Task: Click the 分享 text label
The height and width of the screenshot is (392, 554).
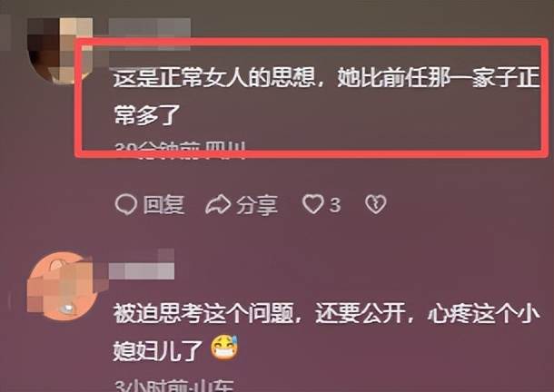Action: [257, 205]
